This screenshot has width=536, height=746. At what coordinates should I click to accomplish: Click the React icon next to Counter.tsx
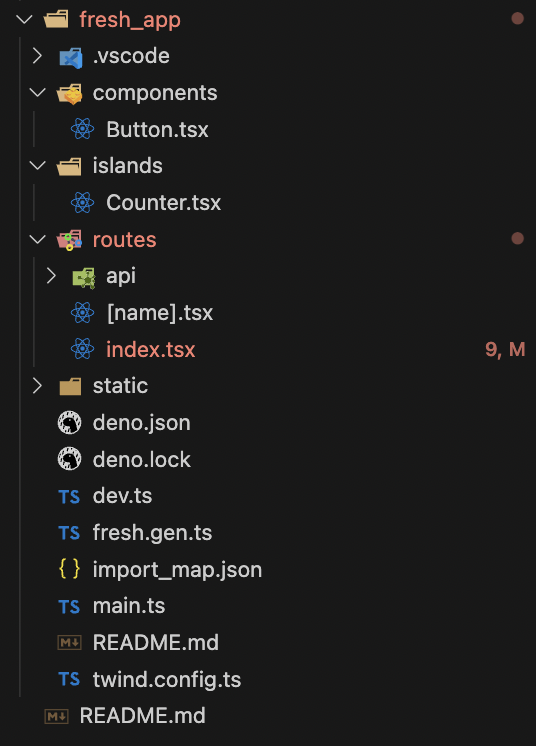82,203
